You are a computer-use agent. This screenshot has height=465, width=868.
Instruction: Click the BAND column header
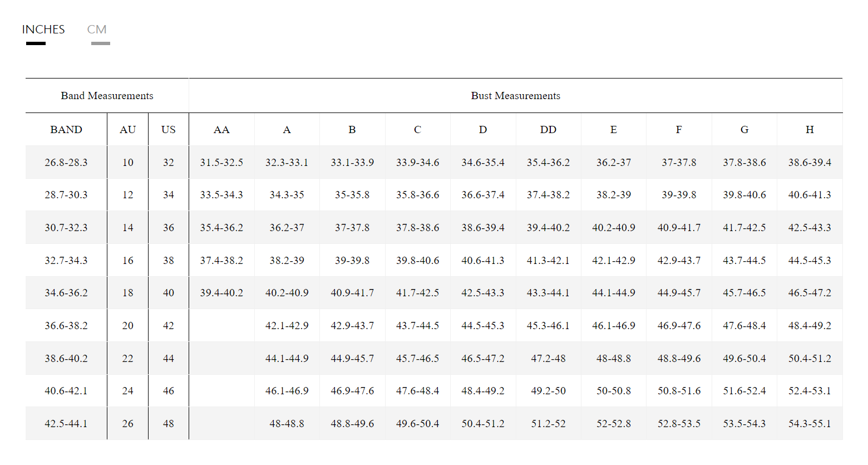click(66, 130)
